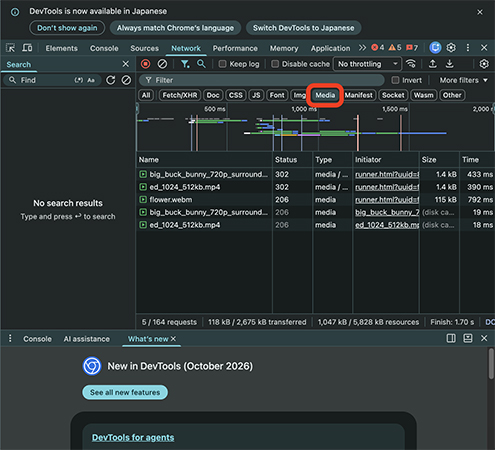Image resolution: width=495 pixels, height=450 pixels.
Task: Click the issues count flag badge
Action: 412,48
